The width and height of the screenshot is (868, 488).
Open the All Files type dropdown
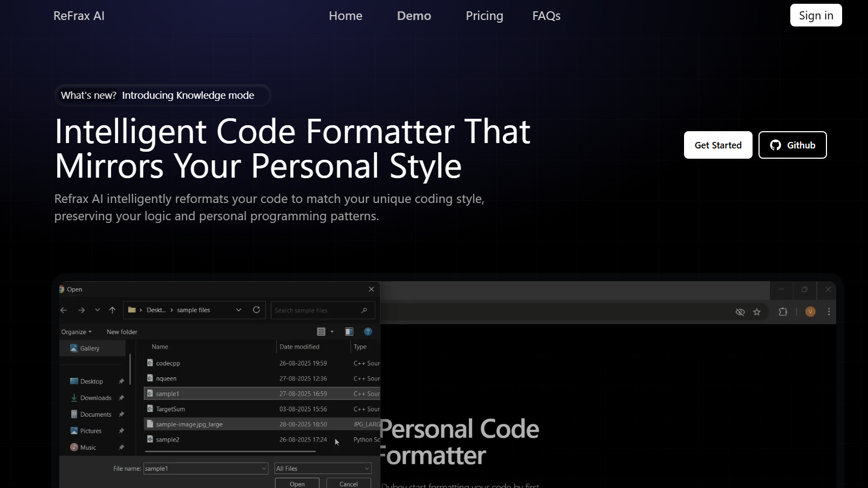(x=323, y=469)
